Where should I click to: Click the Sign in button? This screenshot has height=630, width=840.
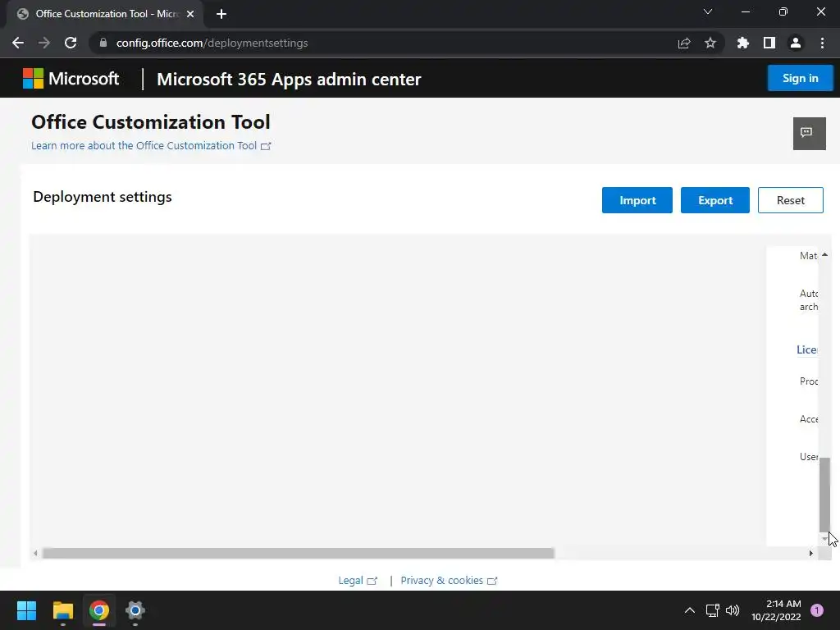[801, 78]
